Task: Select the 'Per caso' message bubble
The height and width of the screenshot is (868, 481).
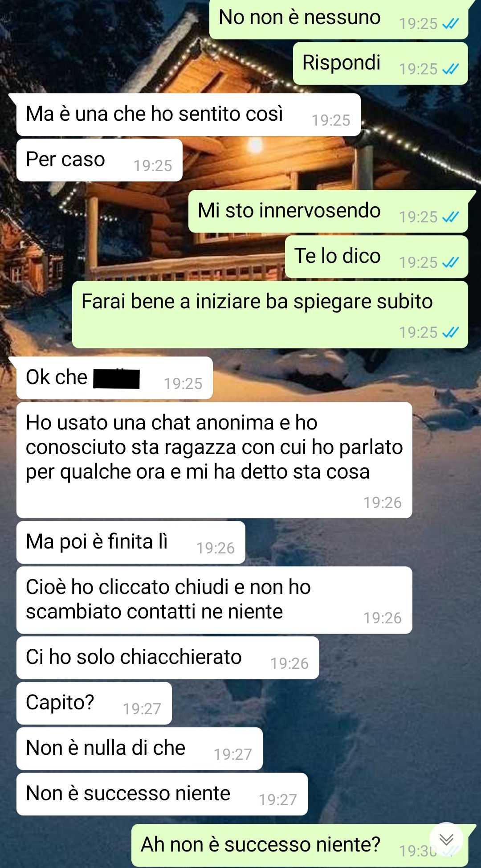Action: (99, 160)
